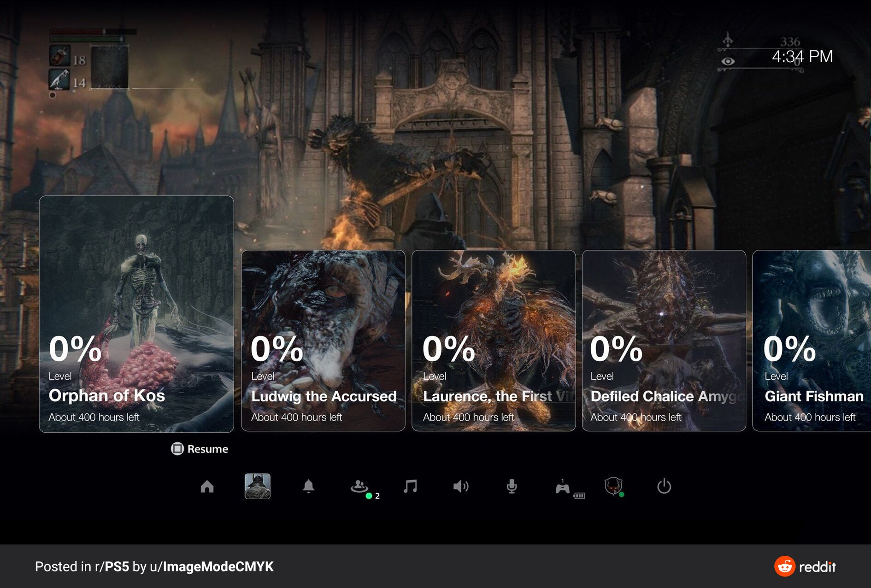871x588 pixels.
Task: Click the blood vial count 18
Action: click(79, 60)
